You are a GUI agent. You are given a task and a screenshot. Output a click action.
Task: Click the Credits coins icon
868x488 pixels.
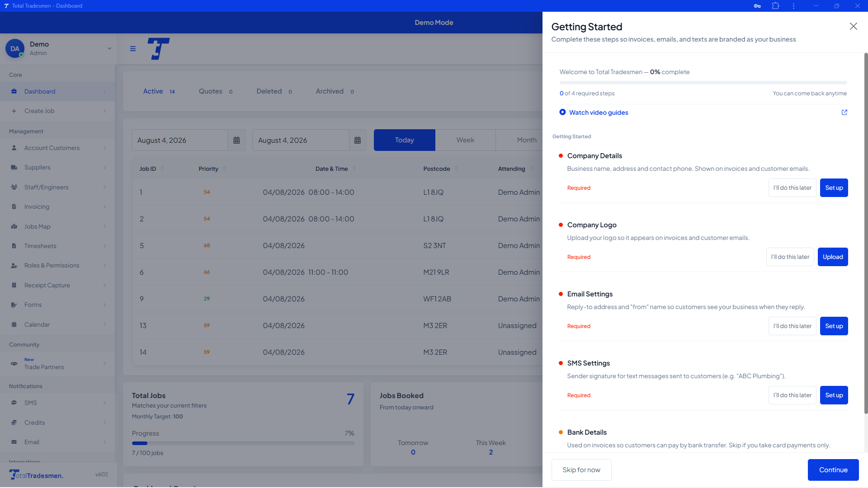[14, 422]
